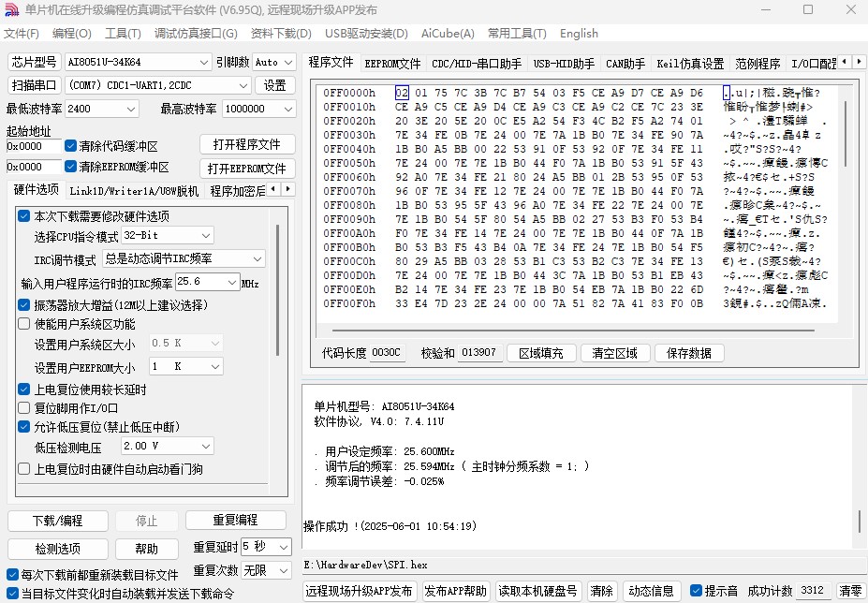Enable 复位脚用作I/O口 checkbox

(x=23, y=408)
